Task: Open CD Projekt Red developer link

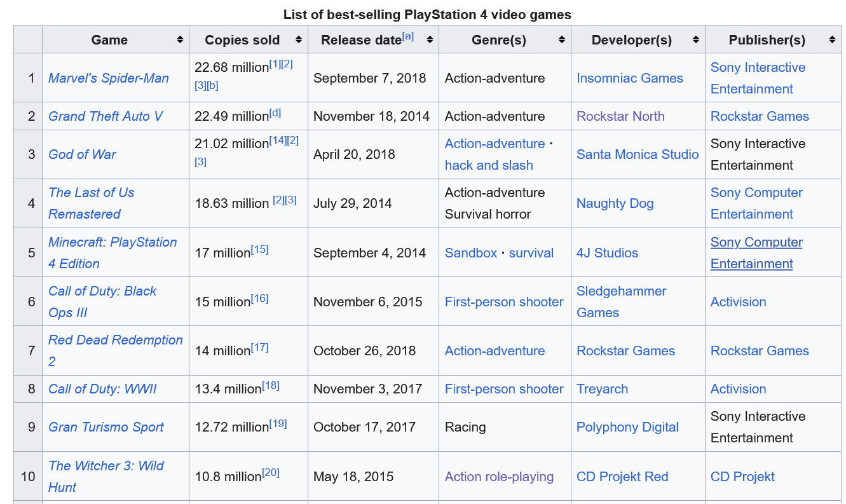Action: coord(622,477)
